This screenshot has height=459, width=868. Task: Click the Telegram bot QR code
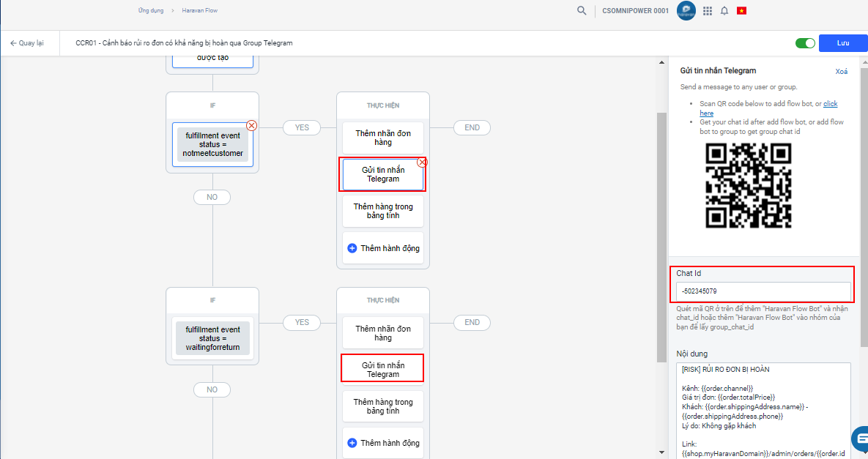[748, 184]
